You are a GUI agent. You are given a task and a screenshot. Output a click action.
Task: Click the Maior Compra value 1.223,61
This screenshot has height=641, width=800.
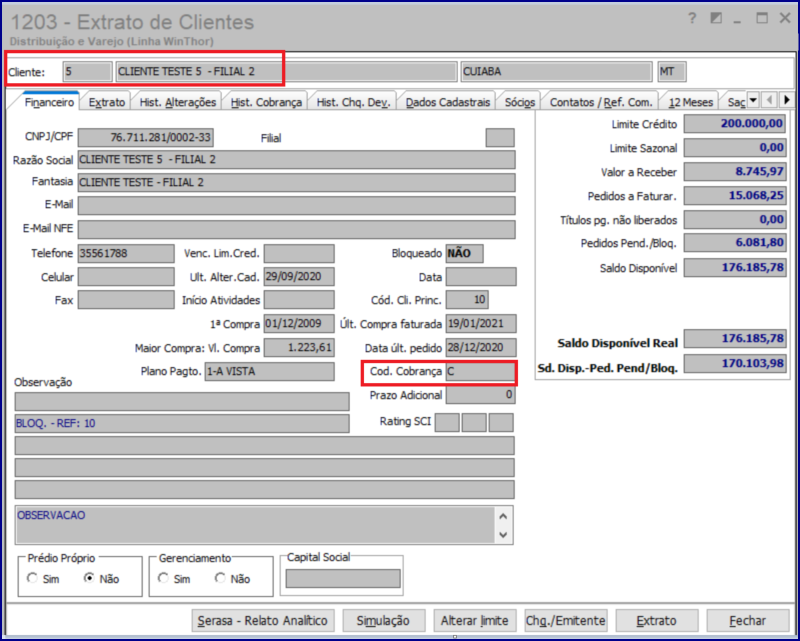coord(299,348)
